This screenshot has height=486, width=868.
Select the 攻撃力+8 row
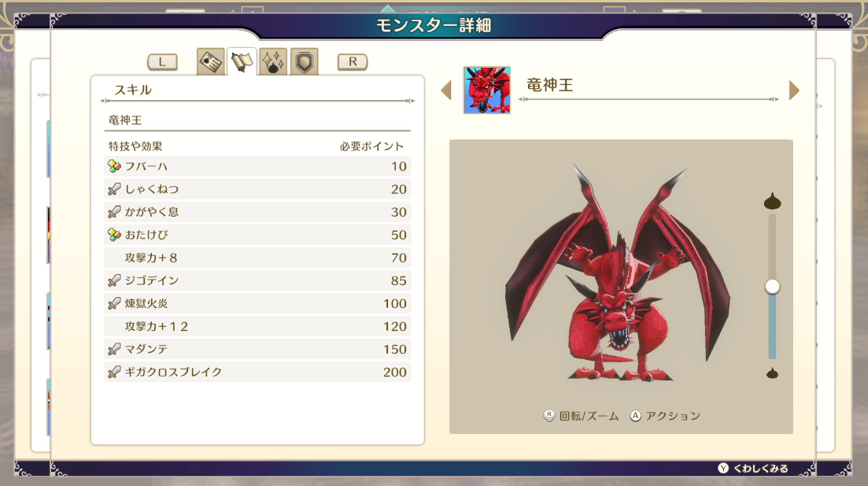click(257, 258)
